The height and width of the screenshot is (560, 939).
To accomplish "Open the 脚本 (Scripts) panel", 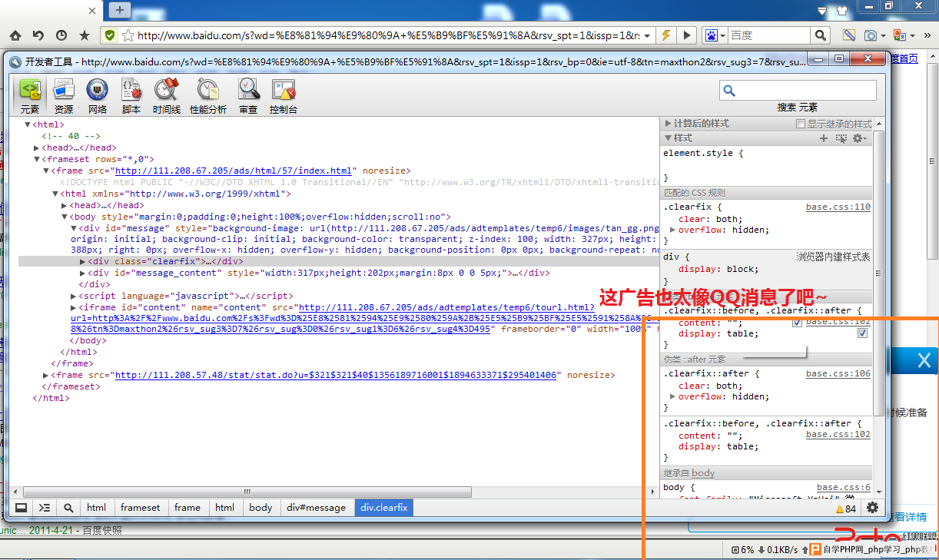I will tap(131, 96).
